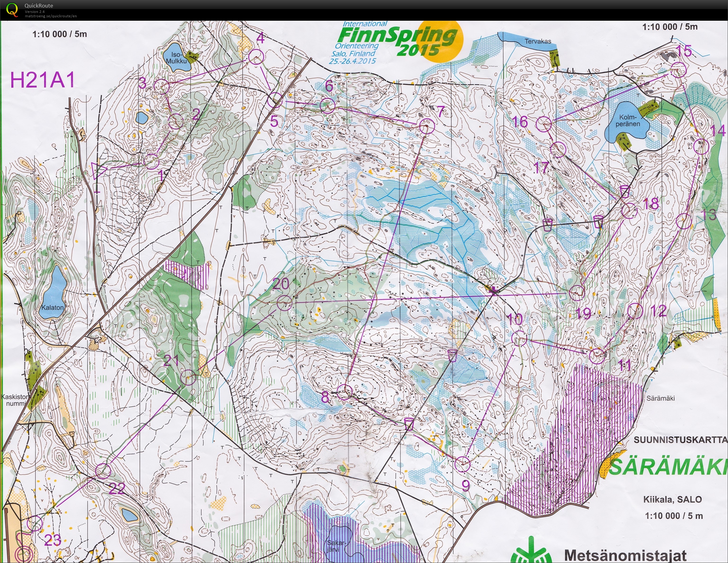Click the QuickRoute title text

click(x=39, y=6)
